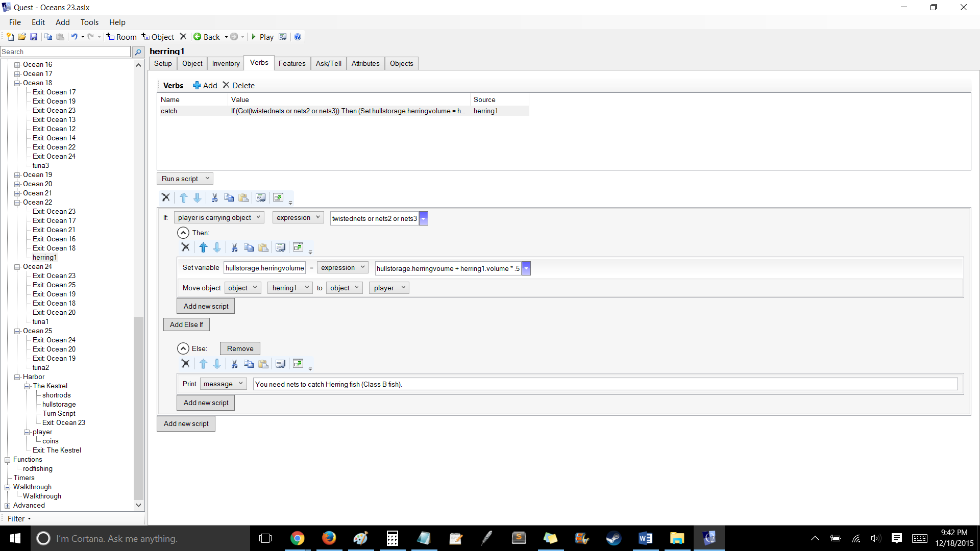Click the search magnifier button
Image resolution: width=980 pixels, height=551 pixels.
pos(138,52)
